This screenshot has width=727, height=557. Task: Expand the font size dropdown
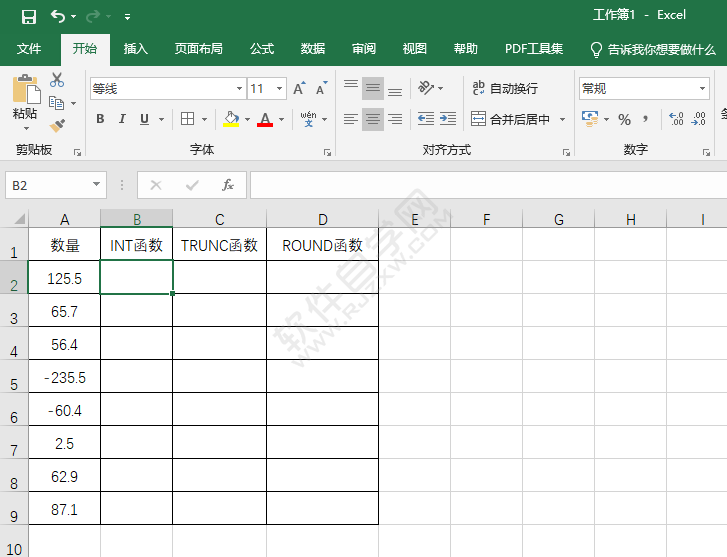coord(279,89)
